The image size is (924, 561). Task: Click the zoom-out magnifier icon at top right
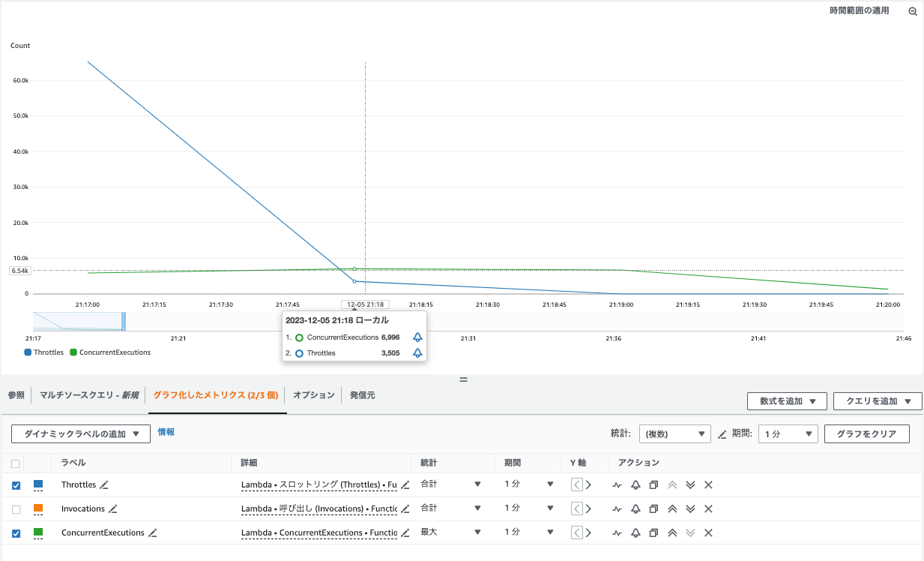912,11
